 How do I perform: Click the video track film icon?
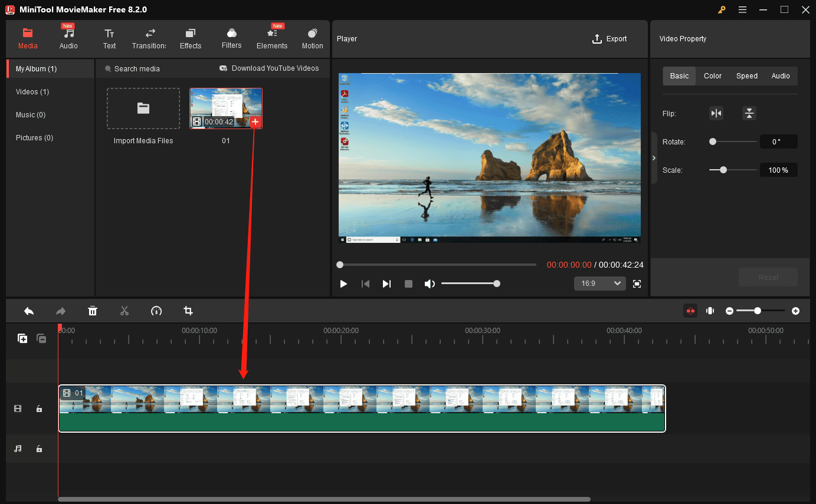click(18, 409)
